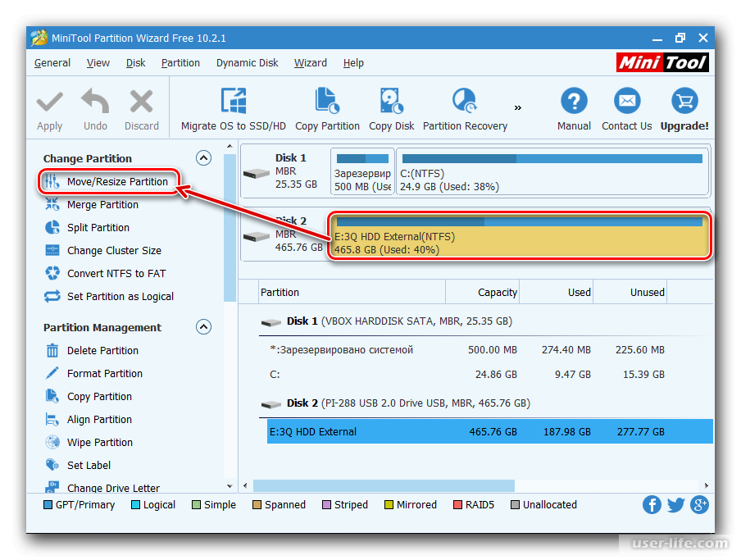The image size is (741, 560).
Task: Click Copy Partition in Partition Management
Action: click(99, 397)
